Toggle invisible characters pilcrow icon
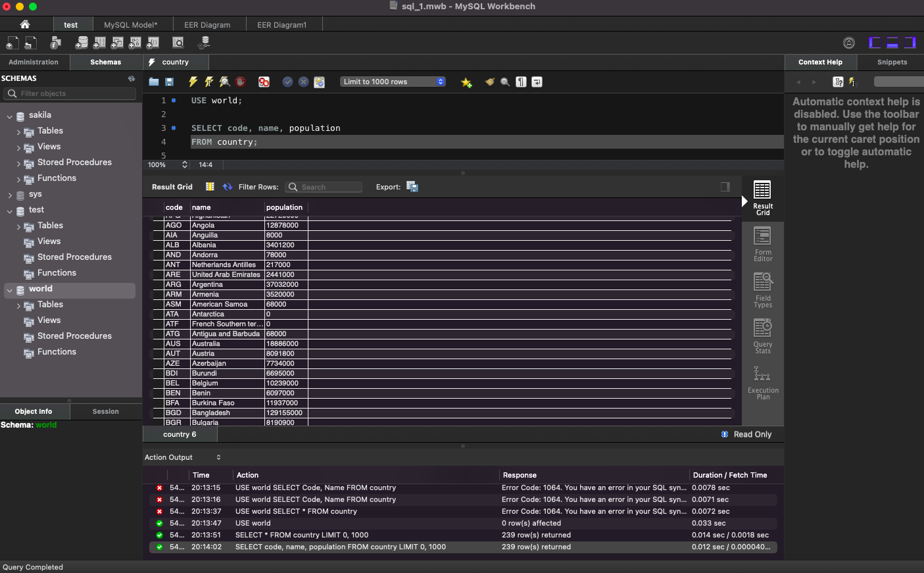This screenshot has height=573, width=924. 521,82
